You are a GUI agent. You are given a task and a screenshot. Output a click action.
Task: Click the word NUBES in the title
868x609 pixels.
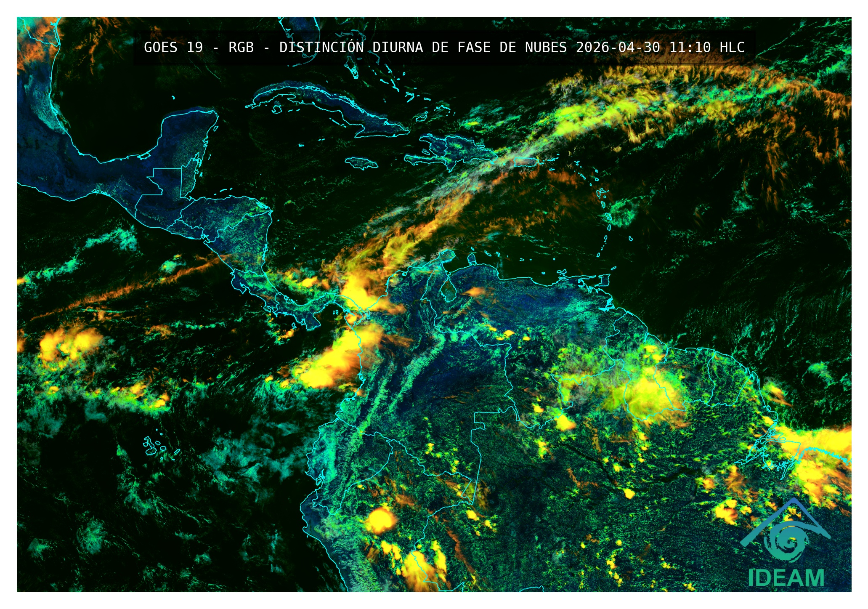coord(546,48)
